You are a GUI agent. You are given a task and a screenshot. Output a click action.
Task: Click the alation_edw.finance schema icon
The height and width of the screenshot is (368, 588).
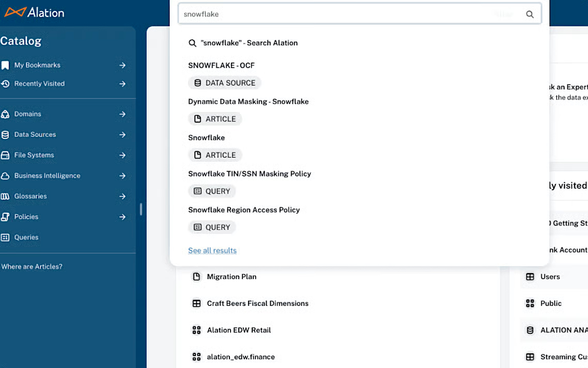tap(197, 357)
